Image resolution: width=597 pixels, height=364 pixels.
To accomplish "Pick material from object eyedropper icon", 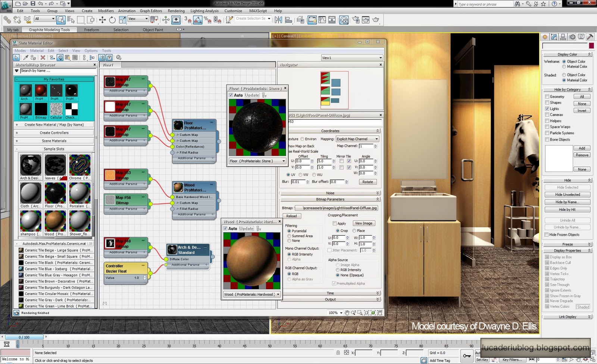I will pos(25,57).
